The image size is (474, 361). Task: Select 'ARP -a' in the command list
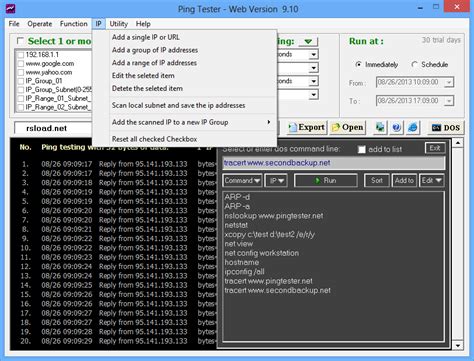237,206
